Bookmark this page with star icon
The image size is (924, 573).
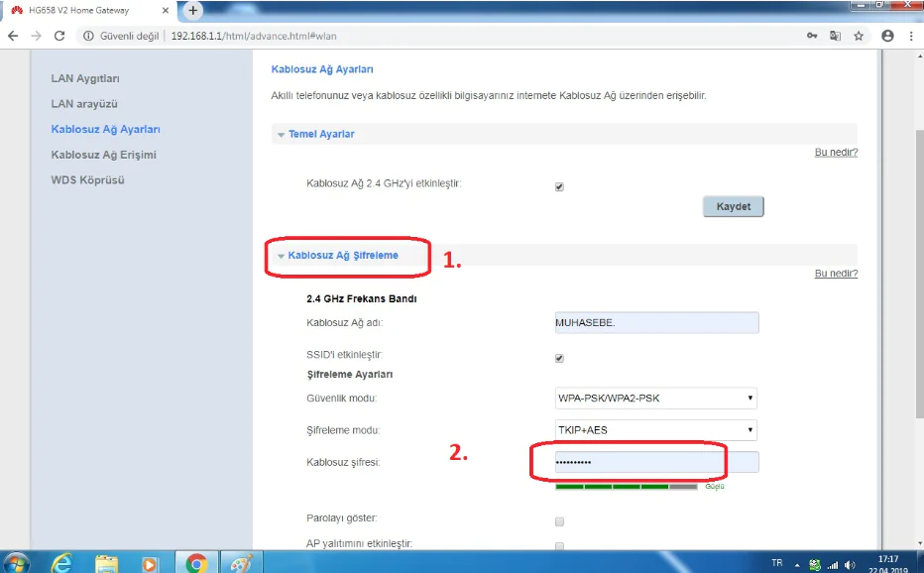[859, 36]
